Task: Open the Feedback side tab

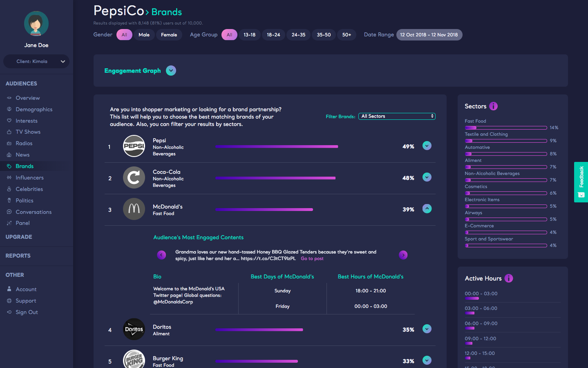Action: click(581, 182)
